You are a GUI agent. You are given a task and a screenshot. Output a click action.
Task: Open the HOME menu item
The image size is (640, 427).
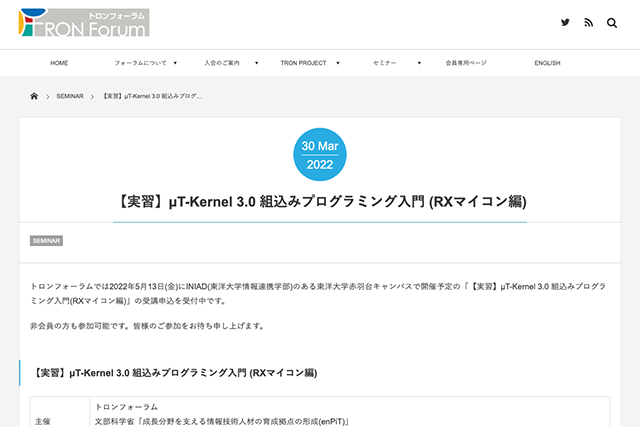coord(59,63)
